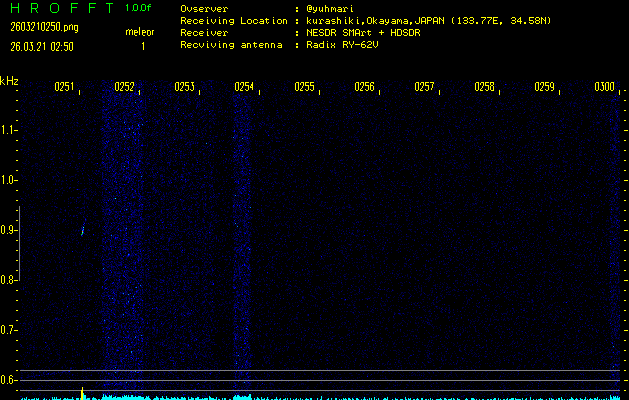Click the 1.1 kHz axis label
629x400 pixels.
pos(8,130)
